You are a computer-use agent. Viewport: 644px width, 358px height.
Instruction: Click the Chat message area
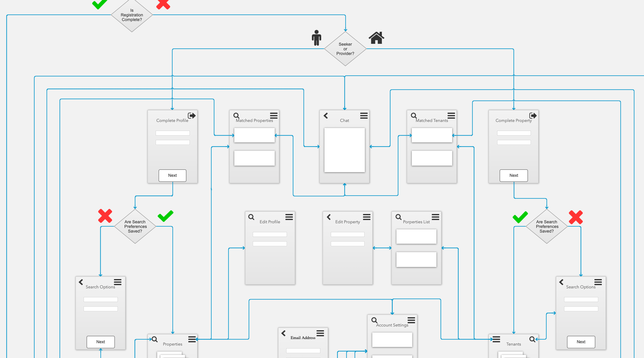click(x=344, y=150)
